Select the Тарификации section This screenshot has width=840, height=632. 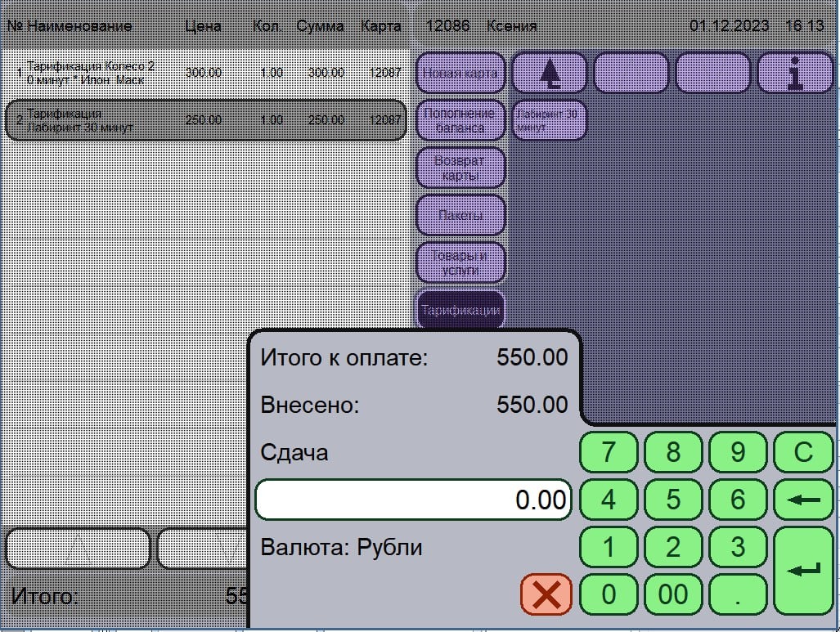point(460,310)
